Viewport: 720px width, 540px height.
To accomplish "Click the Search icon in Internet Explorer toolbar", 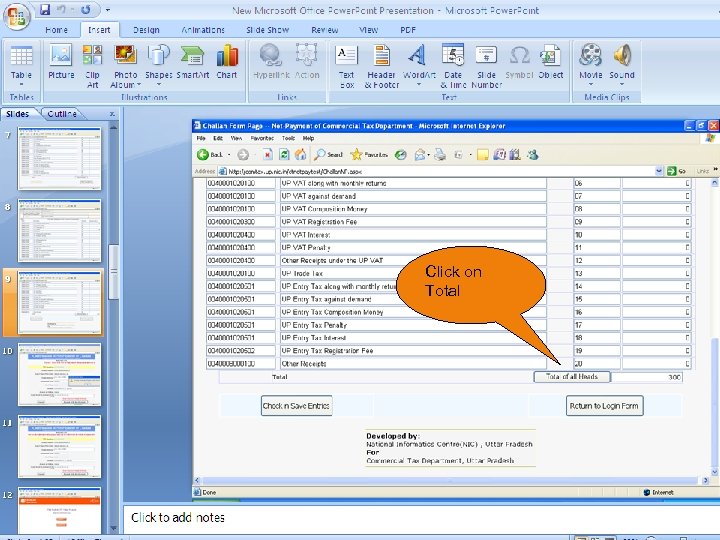I will [x=328, y=155].
